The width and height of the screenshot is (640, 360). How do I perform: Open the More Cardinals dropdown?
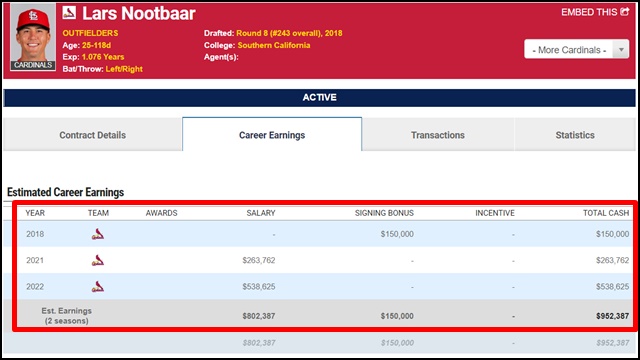(x=576, y=50)
